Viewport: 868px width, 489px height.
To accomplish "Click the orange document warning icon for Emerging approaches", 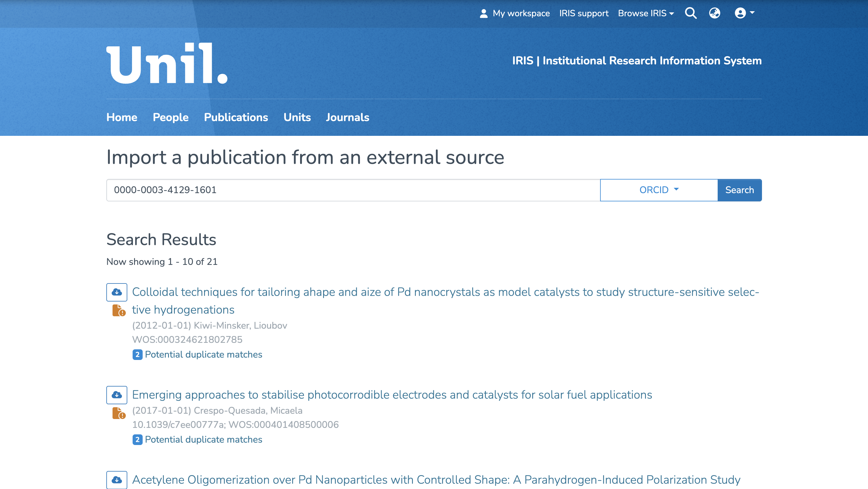I will [x=119, y=413].
